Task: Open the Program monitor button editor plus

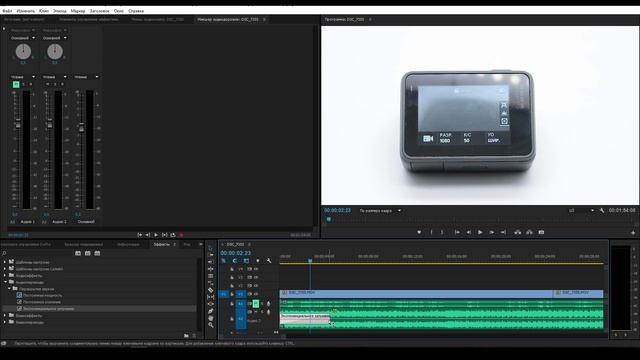Action: (633, 233)
